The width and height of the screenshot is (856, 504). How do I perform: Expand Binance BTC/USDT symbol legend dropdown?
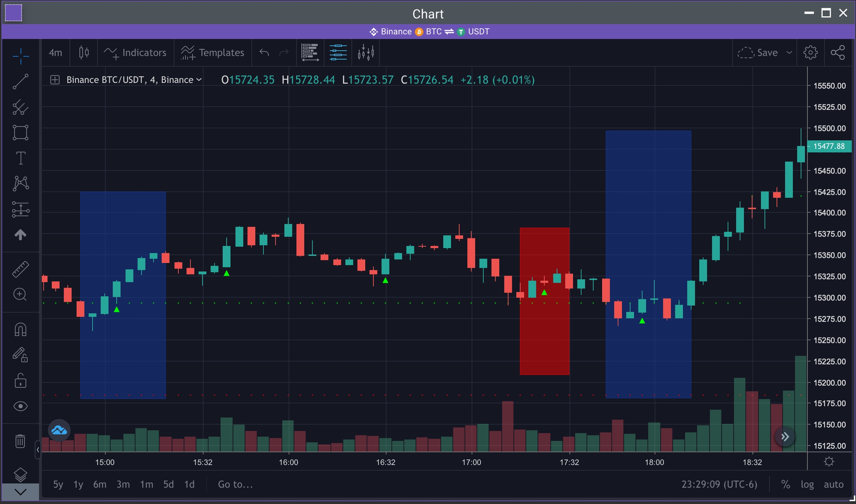coord(199,80)
